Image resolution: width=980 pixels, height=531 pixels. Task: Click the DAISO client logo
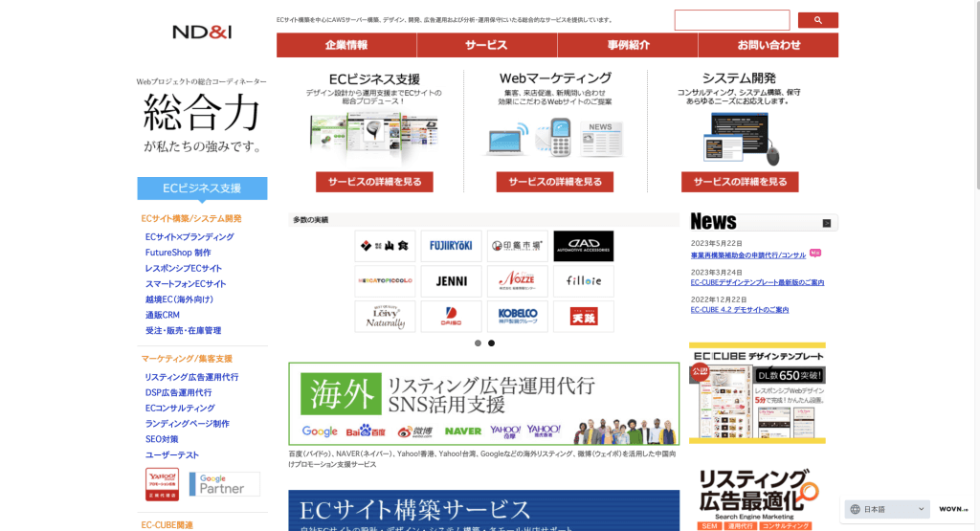click(x=452, y=317)
